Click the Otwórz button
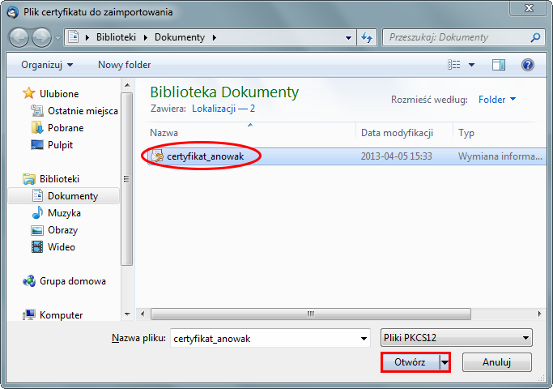The image size is (553, 389). click(410, 362)
